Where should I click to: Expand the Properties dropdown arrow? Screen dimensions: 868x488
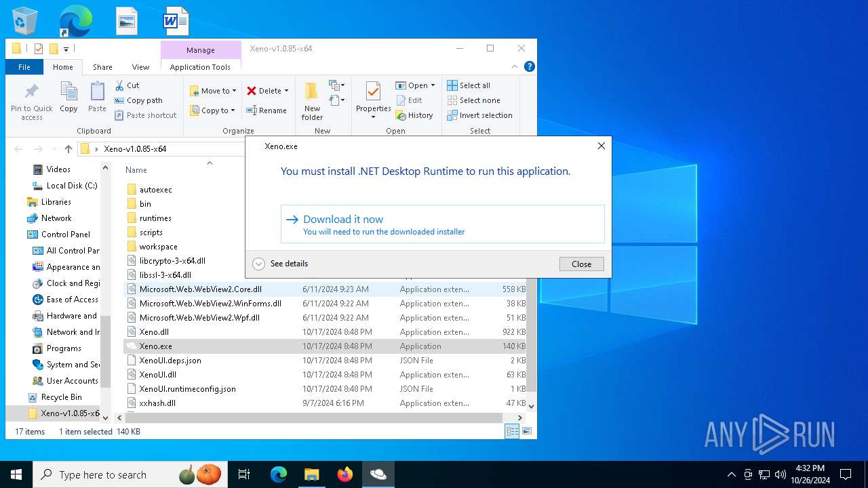tap(373, 117)
